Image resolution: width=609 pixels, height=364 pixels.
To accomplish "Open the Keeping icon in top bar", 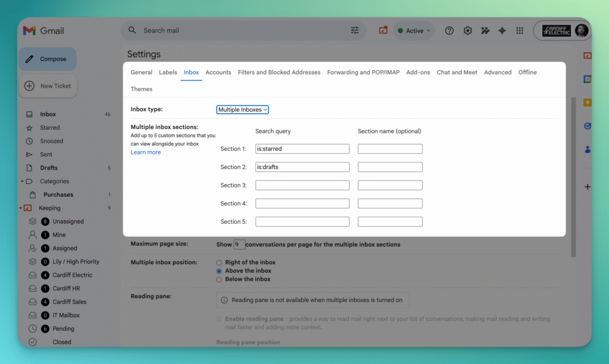I will coord(383,30).
